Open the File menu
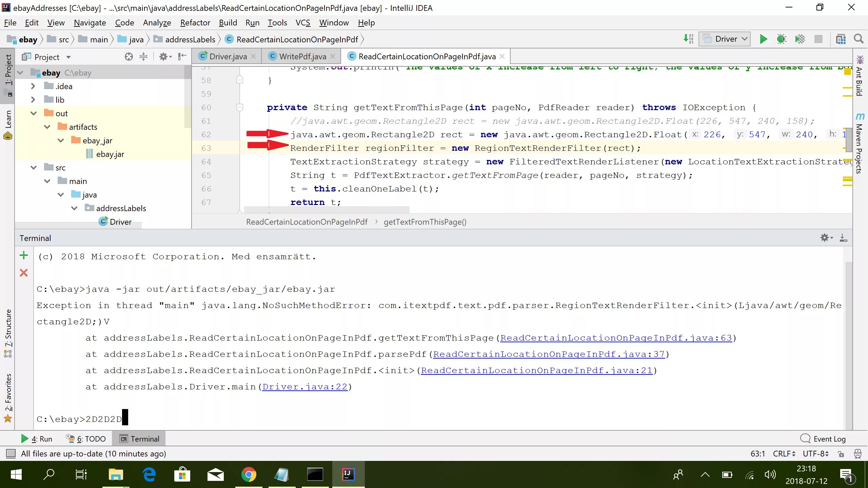Screen dimensions: 868x488 [x=9, y=23]
